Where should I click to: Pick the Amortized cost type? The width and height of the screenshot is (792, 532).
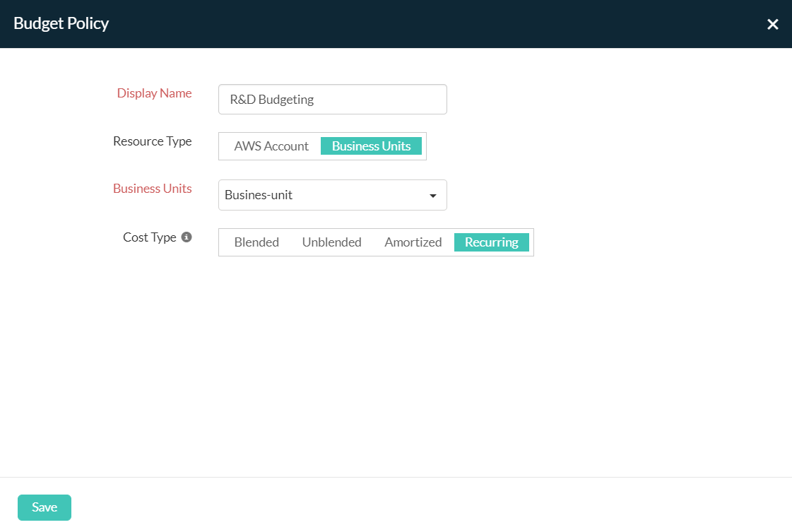point(413,242)
